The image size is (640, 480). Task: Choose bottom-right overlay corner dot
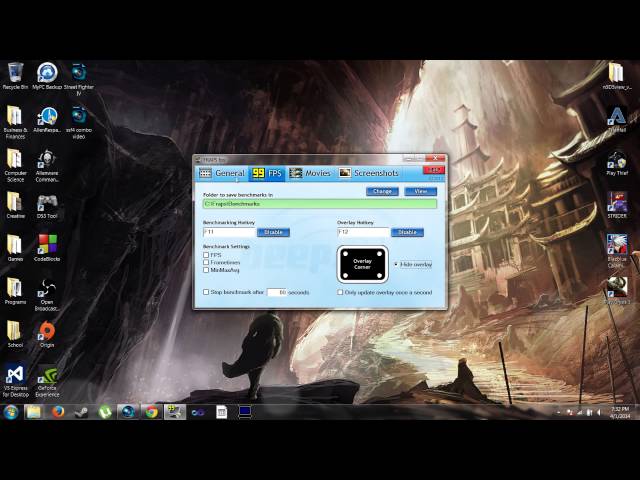click(379, 276)
